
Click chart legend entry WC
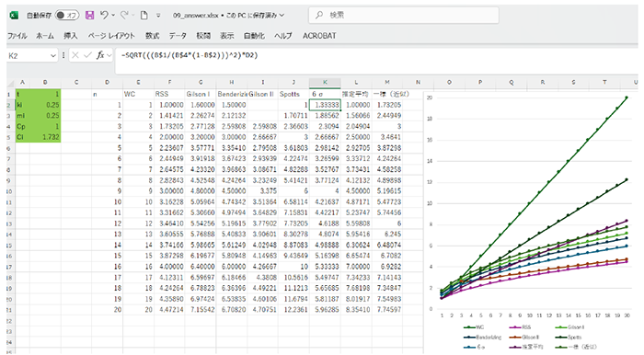(475, 327)
